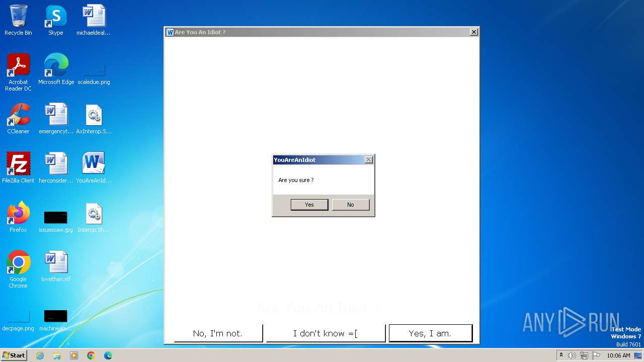644x362 pixels.
Task: Open File Explorer from the taskbar
Action: 57,355
